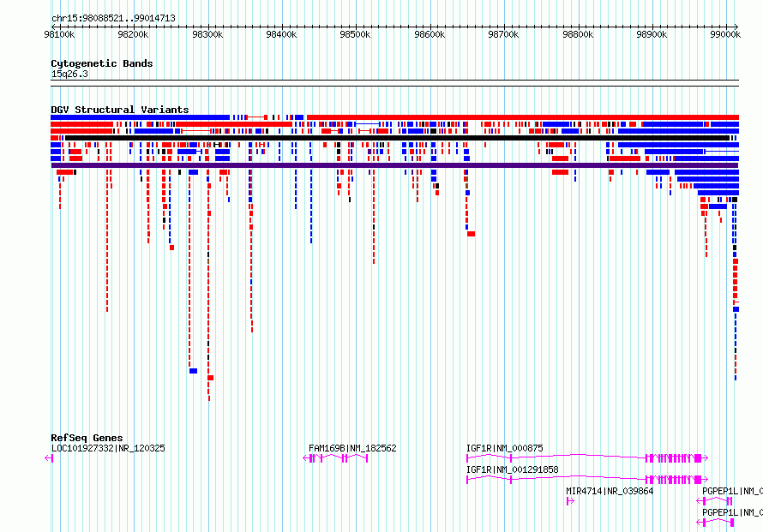Click the 98900k ruler mark
The height and width of the screenshot is (532, 763).
click(652, 34)
